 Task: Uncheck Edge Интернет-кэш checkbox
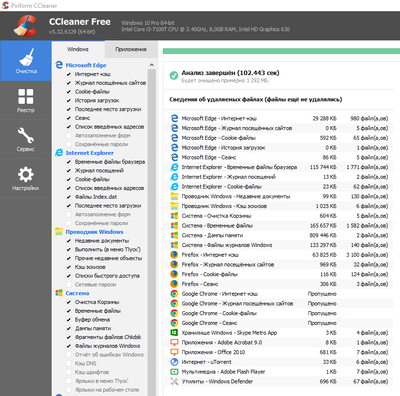[69, 74]
